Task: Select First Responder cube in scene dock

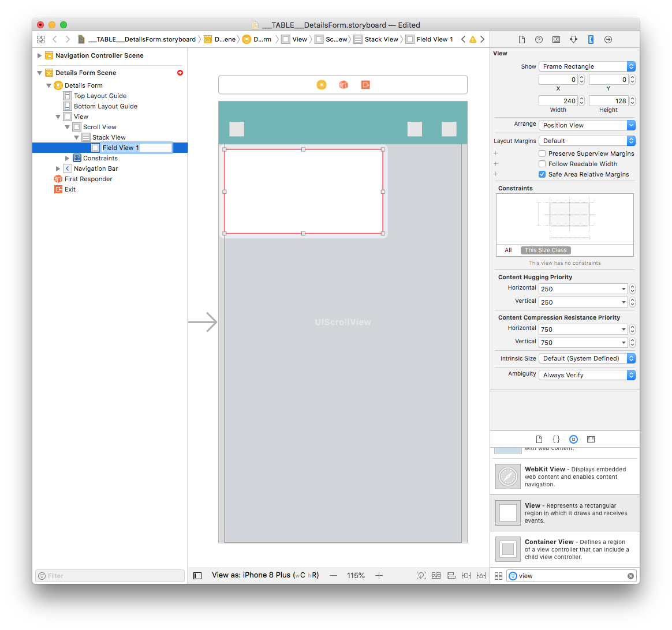Action: point(344,85)
